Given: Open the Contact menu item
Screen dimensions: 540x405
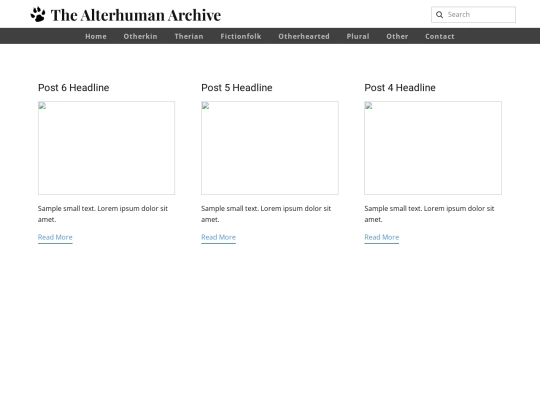Looking at the screenshot, I should [439, 36].
